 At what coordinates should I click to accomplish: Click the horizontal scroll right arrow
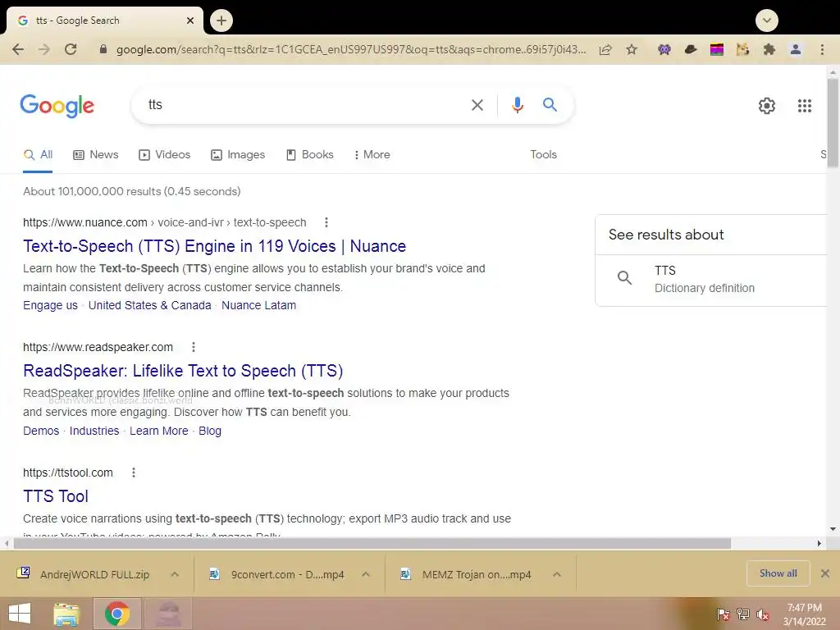pos(819,544)
